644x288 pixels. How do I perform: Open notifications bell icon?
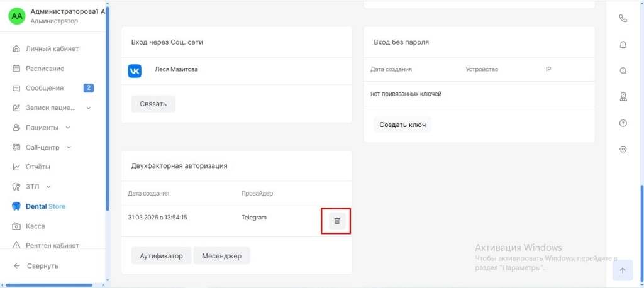click(623, 45)
